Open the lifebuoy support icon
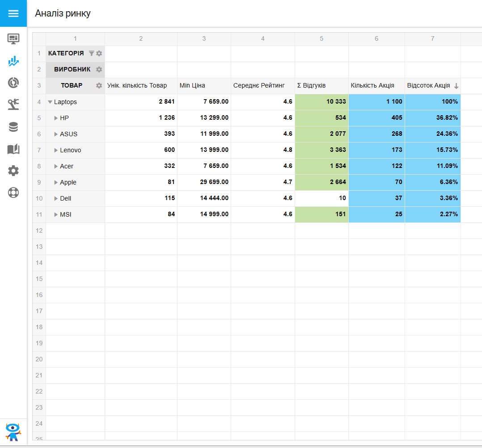Screen dimensions: 482x448 click(13, 193)
